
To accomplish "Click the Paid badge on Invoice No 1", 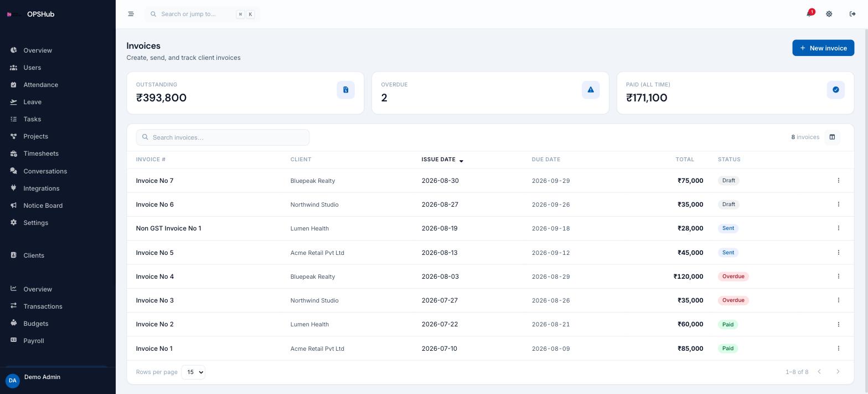I will pos(727,349).
